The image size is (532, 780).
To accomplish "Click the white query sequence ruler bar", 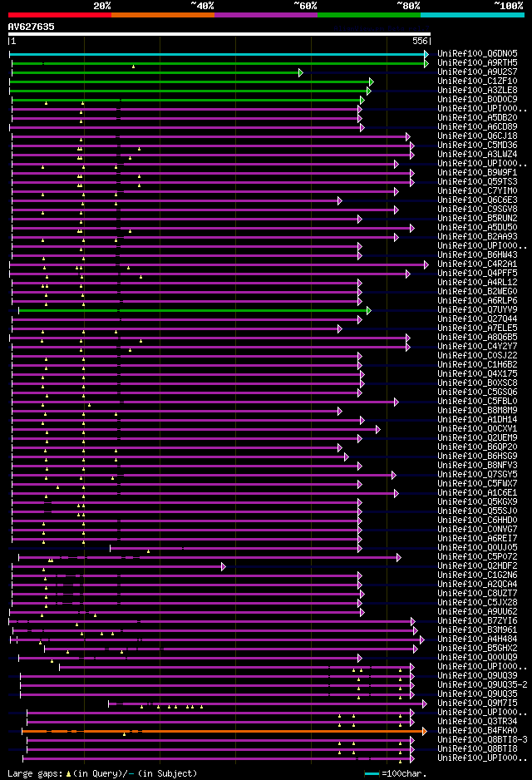I will [219, 34].
